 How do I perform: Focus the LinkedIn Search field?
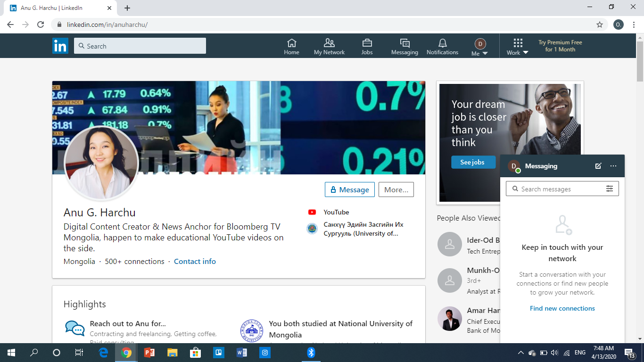point(140,46)
